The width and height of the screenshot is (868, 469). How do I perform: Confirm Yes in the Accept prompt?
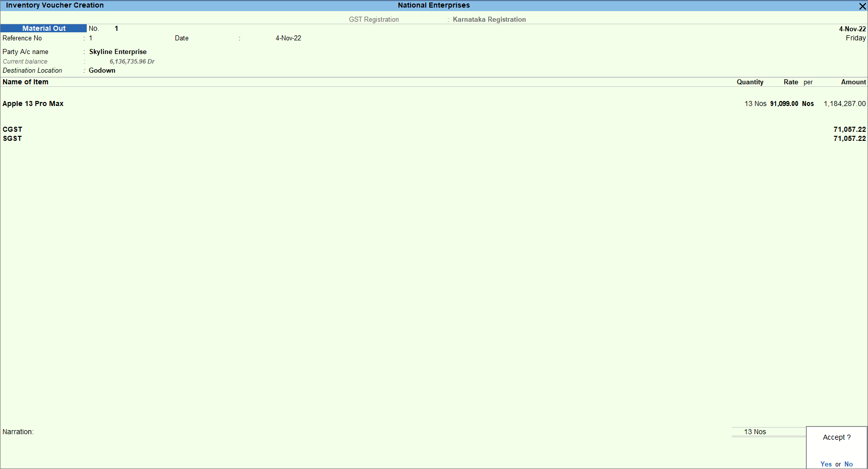click(826, 464)
